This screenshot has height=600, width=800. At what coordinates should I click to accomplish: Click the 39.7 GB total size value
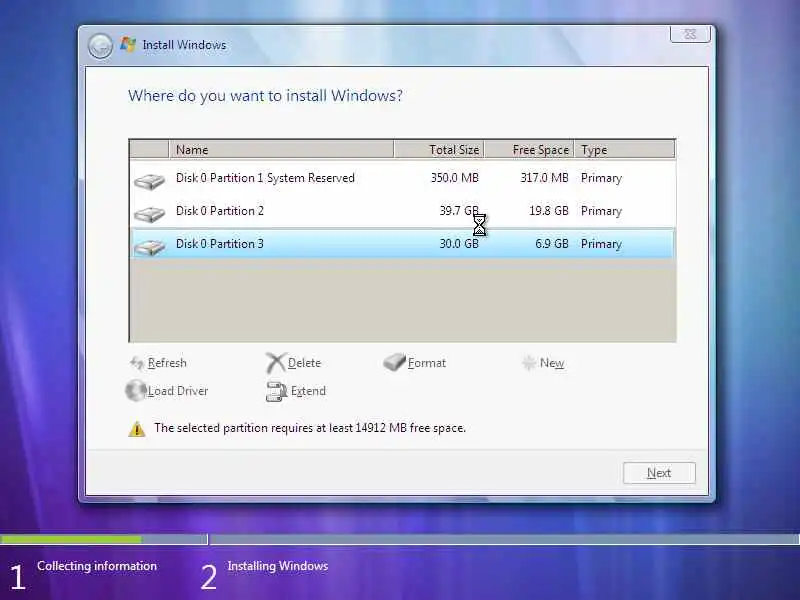tap(459, 211)
